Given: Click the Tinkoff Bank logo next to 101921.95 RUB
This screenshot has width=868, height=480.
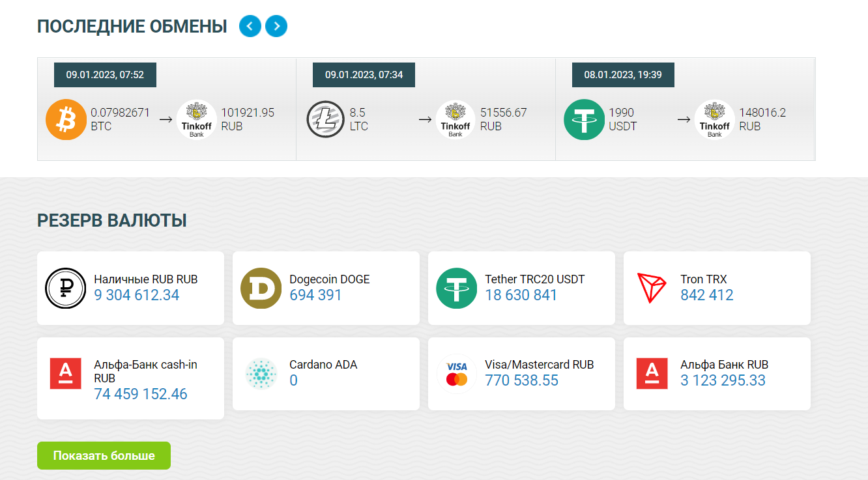Looking at the screenshot, I should pyautogui.click(x=196, y=119).
